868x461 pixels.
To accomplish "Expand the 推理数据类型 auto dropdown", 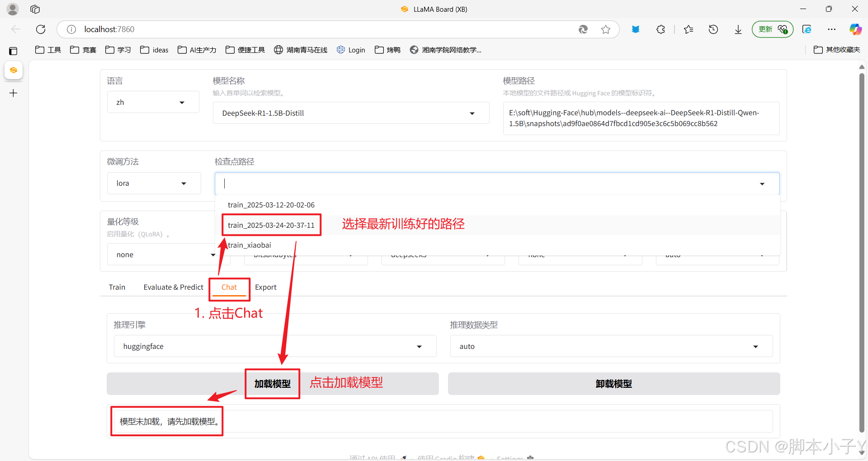I will (611, 346).
